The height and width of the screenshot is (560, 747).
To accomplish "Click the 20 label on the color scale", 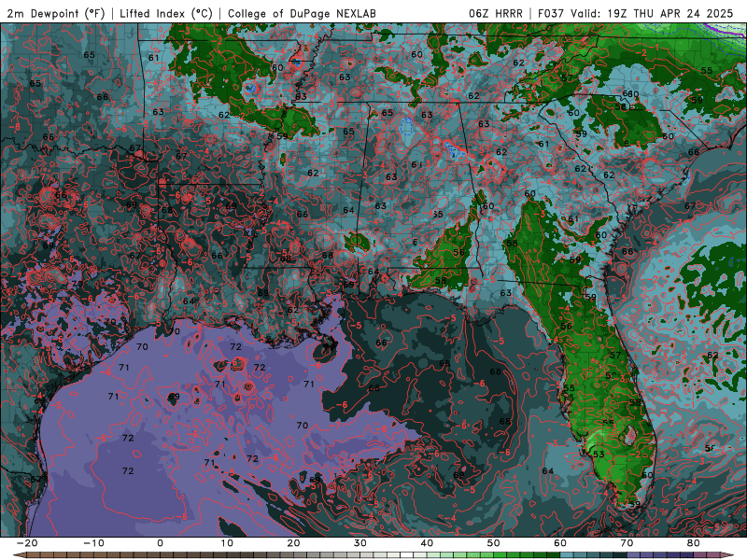I will click(293, 543).
